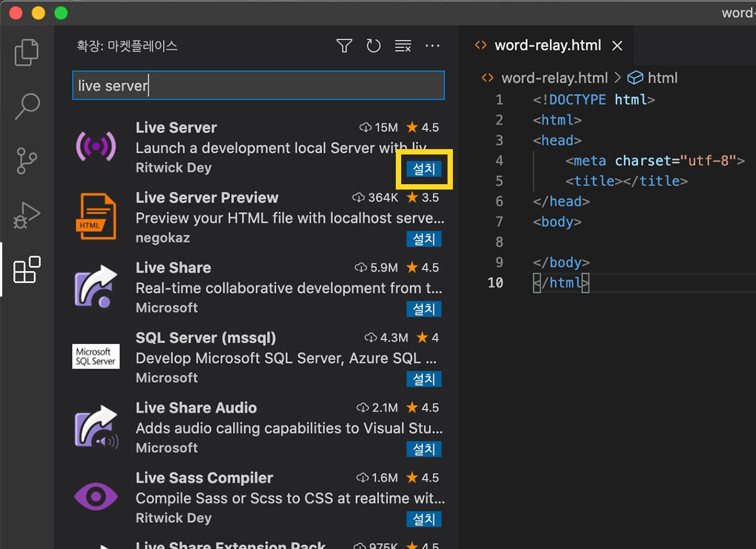The width and height of the screenshot is (756, 549).
Task: Click the Microsoft SQL Server extension logo
Action: coord(96,356)
